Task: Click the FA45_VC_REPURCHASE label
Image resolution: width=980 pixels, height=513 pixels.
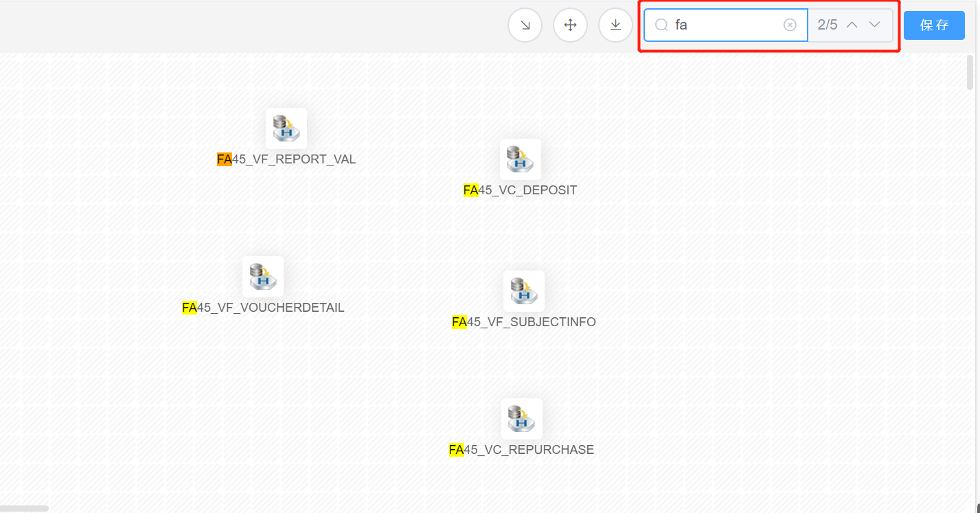Action: tap(522, 450)
